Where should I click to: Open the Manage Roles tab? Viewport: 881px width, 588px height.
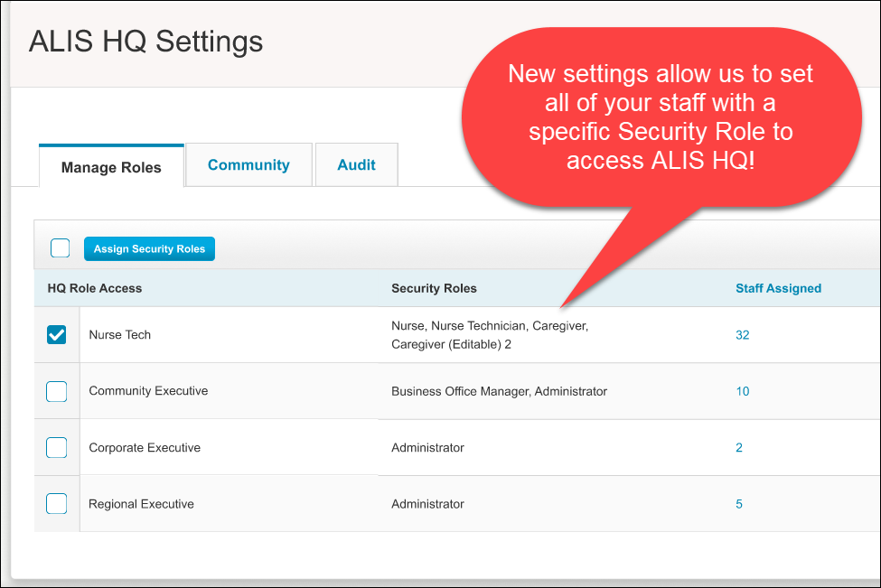click(111, 167)
